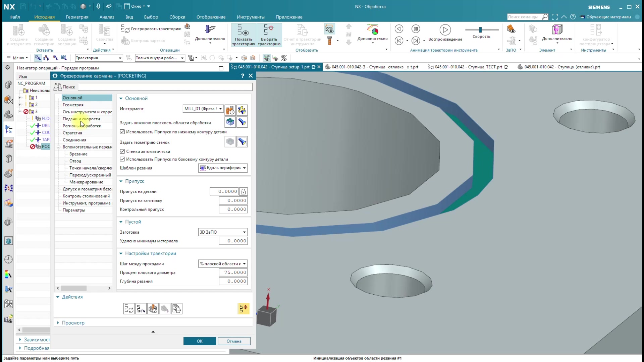Image resolution: width=644 pixels, height=362 pixels.
Task: Select Врезание in dialog tree
Action: [x=78, y=154]
